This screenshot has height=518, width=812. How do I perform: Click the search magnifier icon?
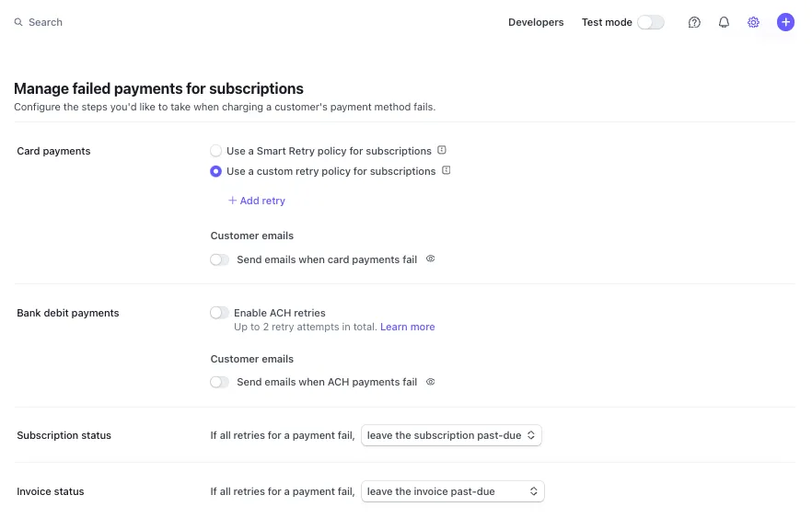tap(18, 22)
